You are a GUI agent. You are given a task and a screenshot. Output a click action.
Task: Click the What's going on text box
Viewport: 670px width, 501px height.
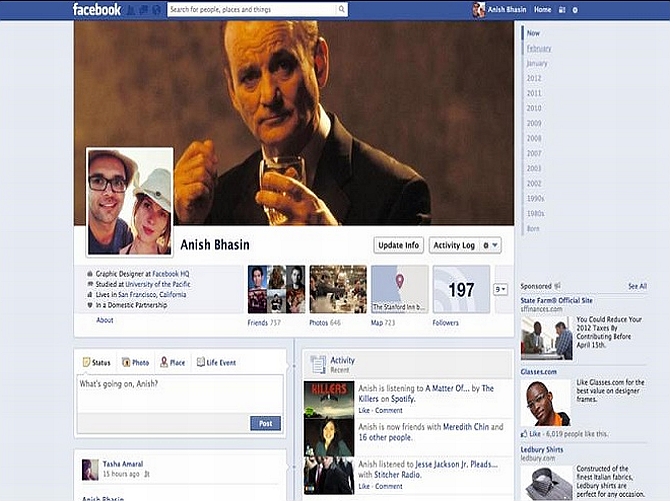180,394
